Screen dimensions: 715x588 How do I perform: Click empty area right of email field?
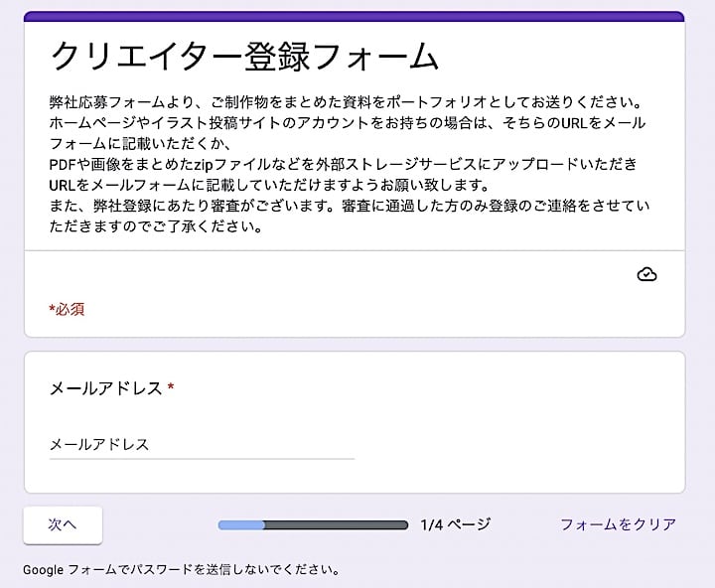coord(516,444)
